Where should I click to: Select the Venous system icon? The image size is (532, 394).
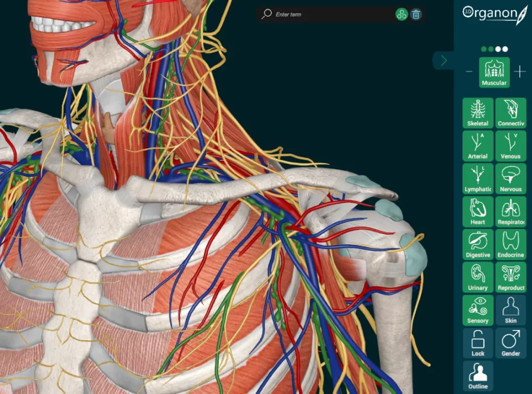pyautogui.click(x=510, y=145)
